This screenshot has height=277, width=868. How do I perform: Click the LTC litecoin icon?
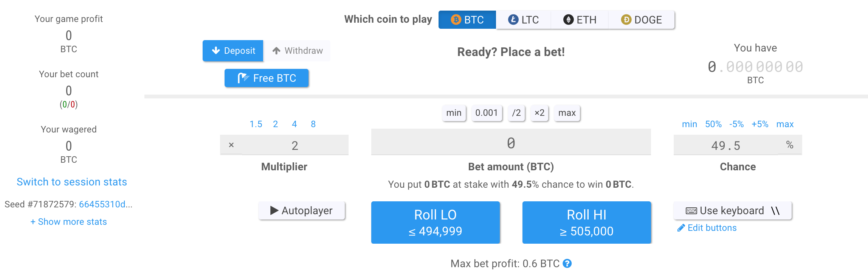coord(514,20)
